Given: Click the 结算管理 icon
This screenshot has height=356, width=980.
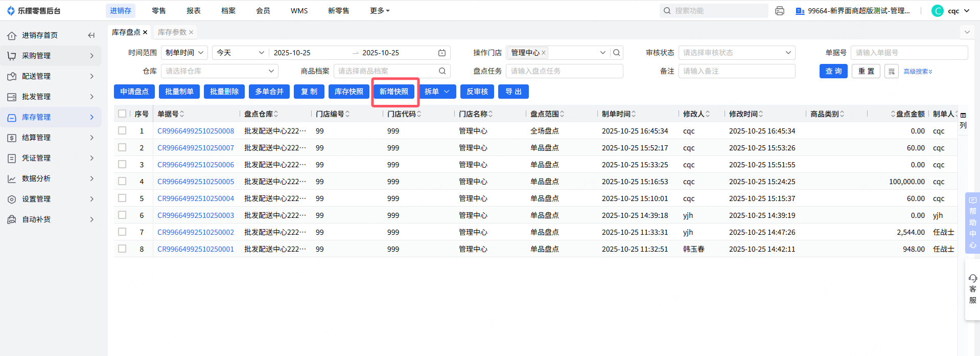Looking at the screenshot, I should point(12,138).
